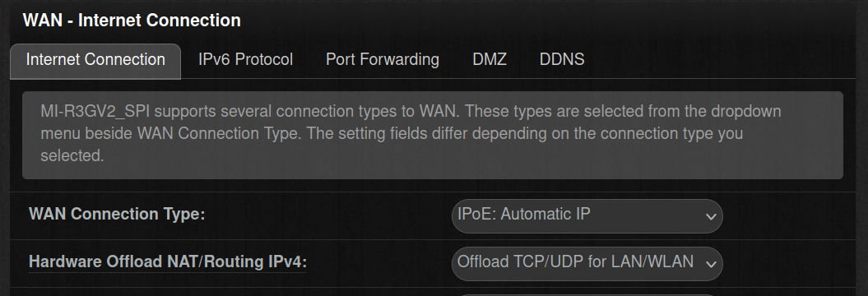The height and width of the screenshot is (296, 868).
Task: Open the WAN Connection Type dropdown
Action: (587, 215)
